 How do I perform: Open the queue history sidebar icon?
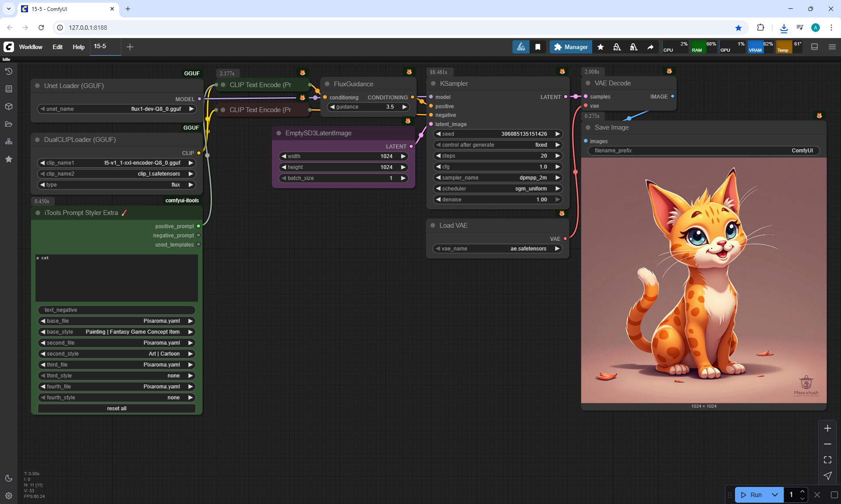click(x=9, y=71)
